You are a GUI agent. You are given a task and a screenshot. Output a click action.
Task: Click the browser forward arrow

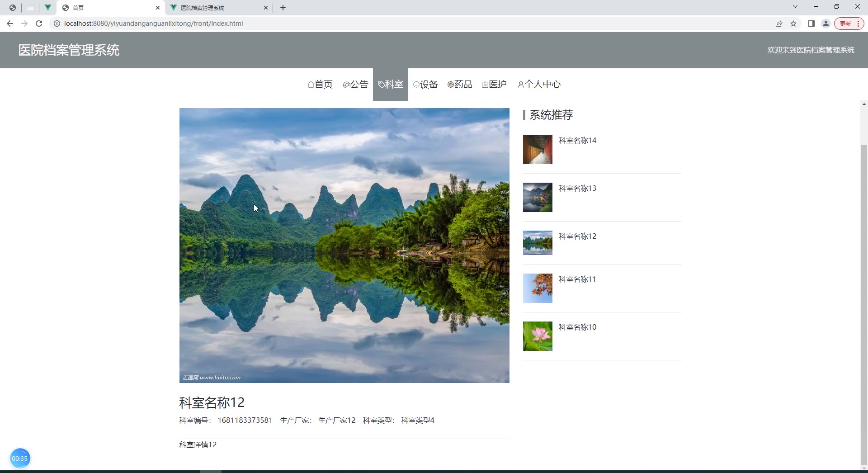point(24,24)
